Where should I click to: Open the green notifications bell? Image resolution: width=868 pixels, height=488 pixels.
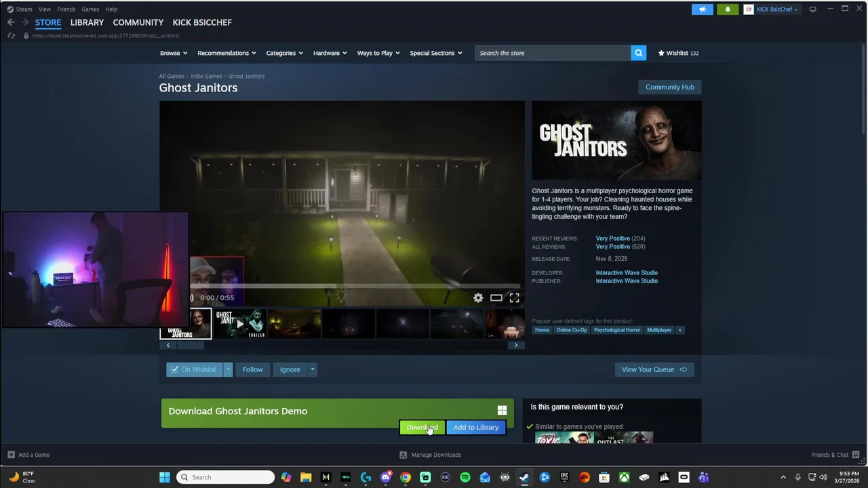pyautogui.click(x=728, y=9)
